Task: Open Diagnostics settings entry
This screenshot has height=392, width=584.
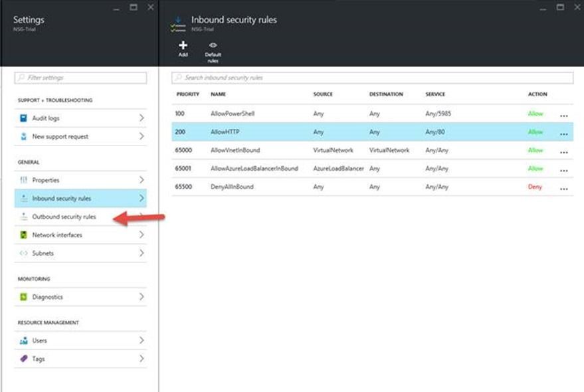Action: tap(80, 297)
